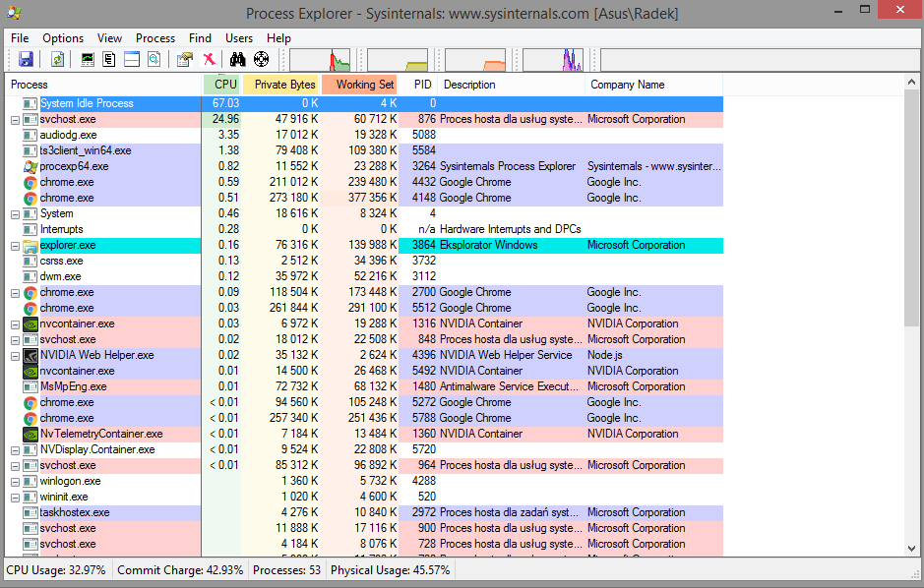
Task: Click the vertical scrollbar thumb
Action: click(x=911, y=207)
